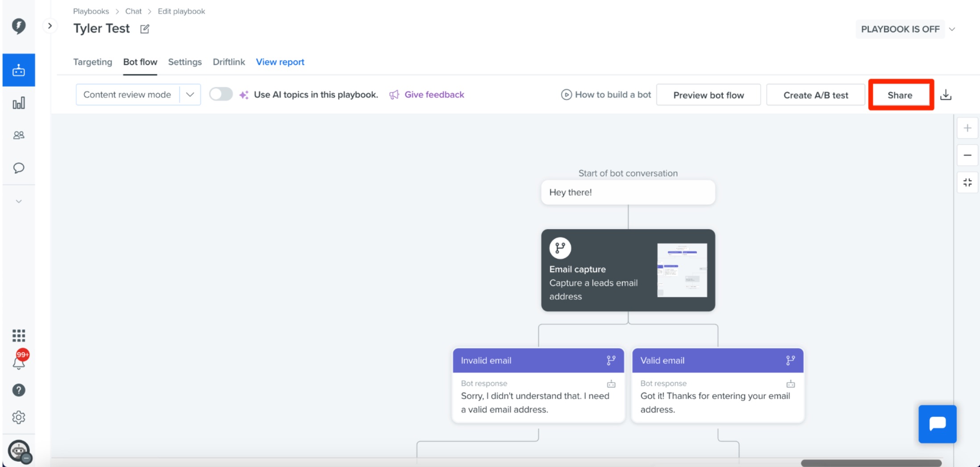Open Content review mode dropdown

point(138,94)
